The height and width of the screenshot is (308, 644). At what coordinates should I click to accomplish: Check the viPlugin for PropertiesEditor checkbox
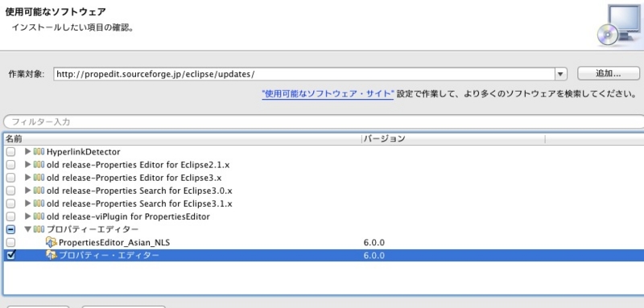(11, 216)
